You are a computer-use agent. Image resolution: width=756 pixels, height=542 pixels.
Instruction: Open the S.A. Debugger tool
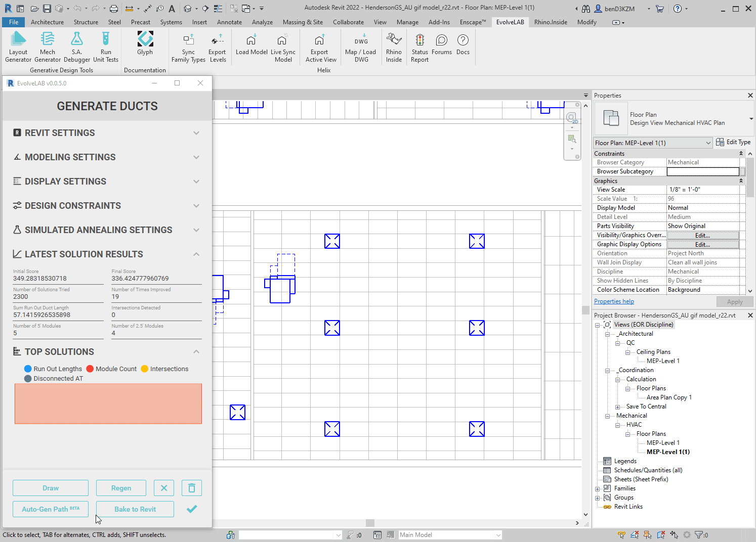[77, 47]
